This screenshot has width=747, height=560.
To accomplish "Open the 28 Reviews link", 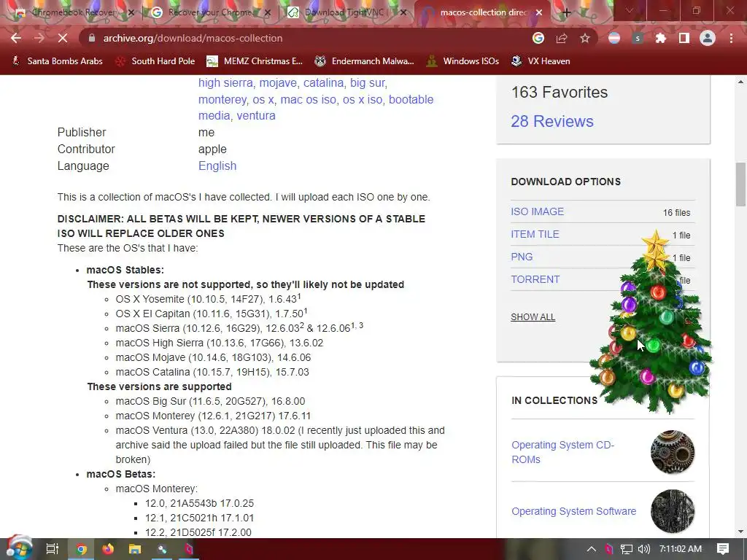I will point(552,122).
